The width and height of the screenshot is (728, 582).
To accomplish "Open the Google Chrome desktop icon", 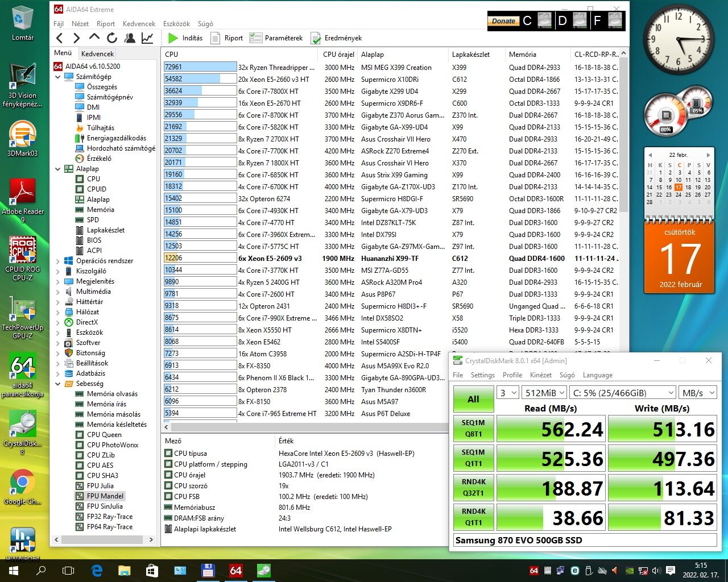I will click(x=23, y=487).
